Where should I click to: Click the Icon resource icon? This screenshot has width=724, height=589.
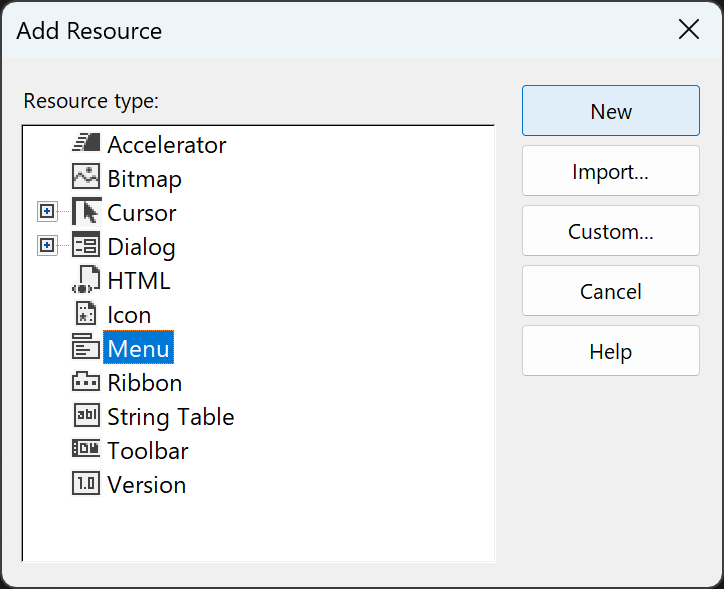[x=86, y=314]
